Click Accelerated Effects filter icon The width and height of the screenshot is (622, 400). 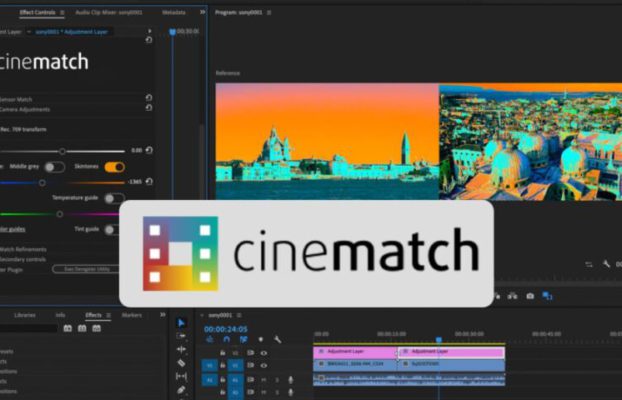(x=68, y=328)
